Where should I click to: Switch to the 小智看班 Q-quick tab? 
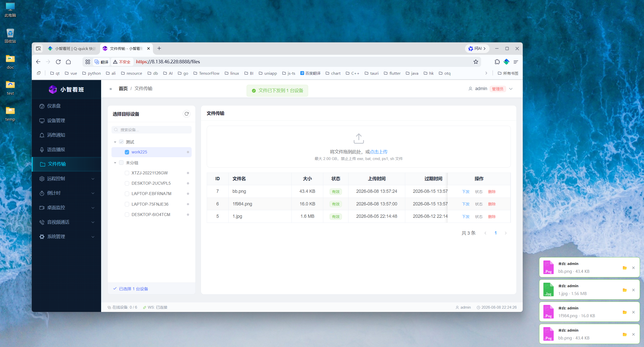point(72,48)
